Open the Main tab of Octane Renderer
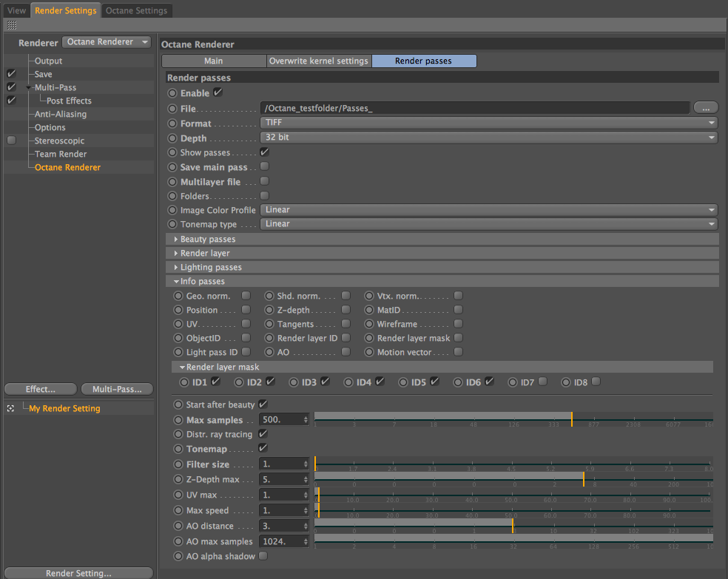Image resolution: width=728 pixels, height=579 pixels. (x=214, y=61)
